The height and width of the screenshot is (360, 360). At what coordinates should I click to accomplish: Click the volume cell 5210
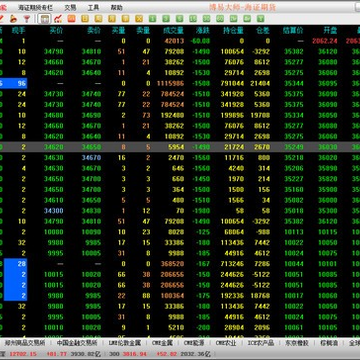tap(176, 327)
